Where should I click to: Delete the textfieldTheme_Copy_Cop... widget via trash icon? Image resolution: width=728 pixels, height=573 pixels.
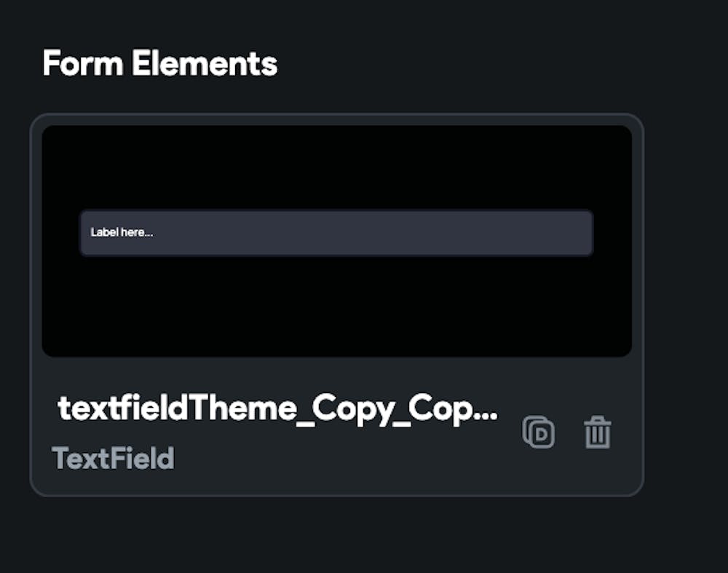point(598,432)
